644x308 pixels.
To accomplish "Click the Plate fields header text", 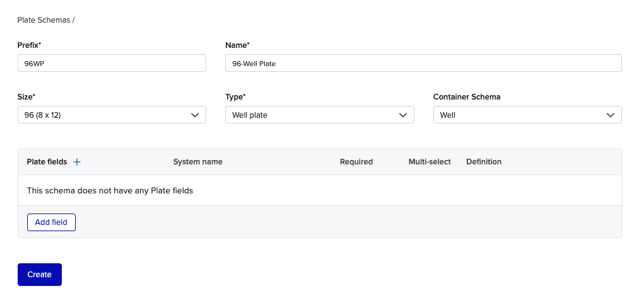I will click(x=47, y=162).
